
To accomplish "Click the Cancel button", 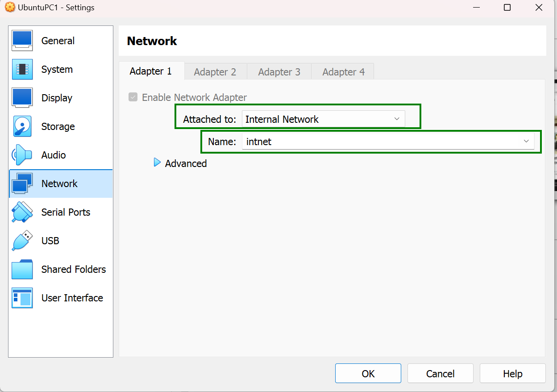I will (x=441, y=374).
